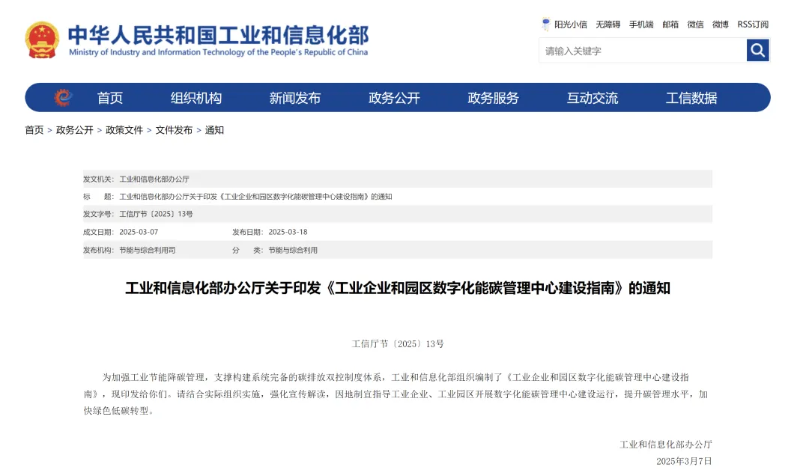
Task: Click the 标题 row title text
Action: pos(256,197)
